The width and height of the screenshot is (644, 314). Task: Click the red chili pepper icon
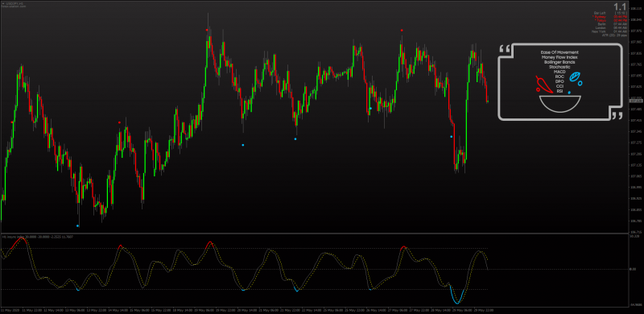[545, 85]
